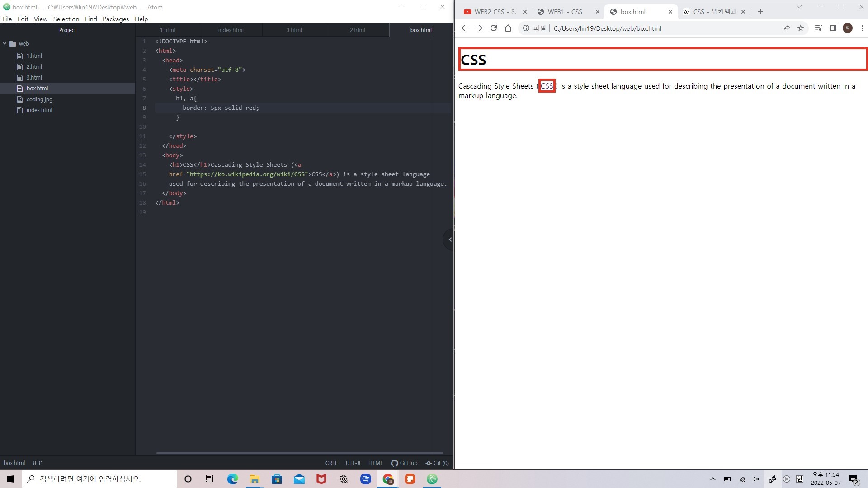This screenshot has height=488, width=868.
Task: Go back with browser back arrow
Action: [465, 28]
